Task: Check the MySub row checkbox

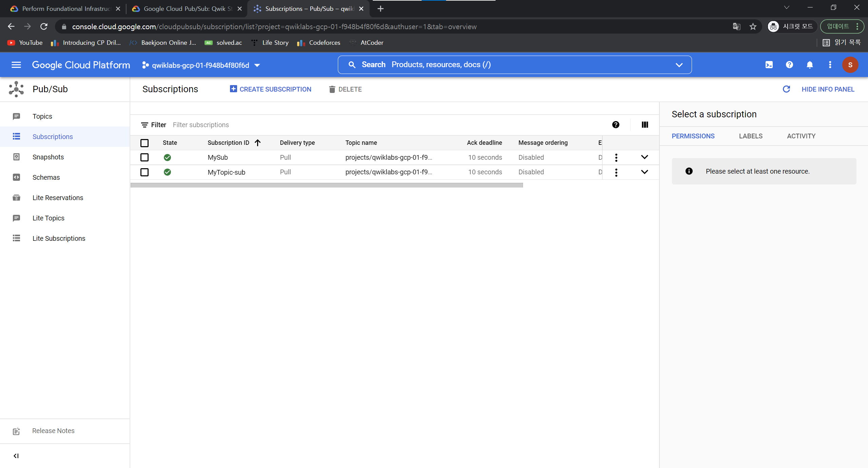Action: pyautogui.click(x=144, y=157)
